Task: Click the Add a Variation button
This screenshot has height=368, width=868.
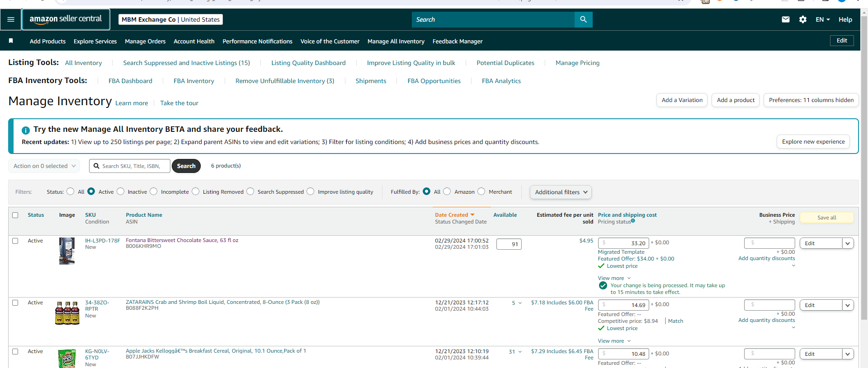Action: coord(682,100)
